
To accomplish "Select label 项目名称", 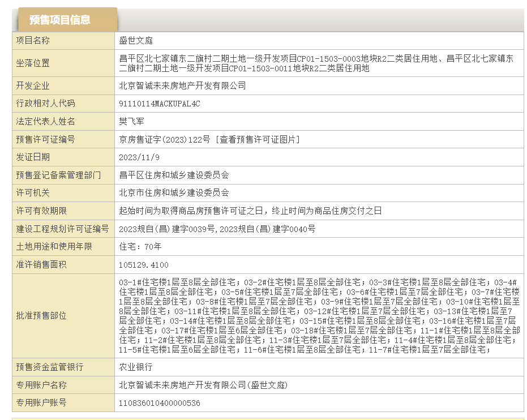I will (33, 41).
